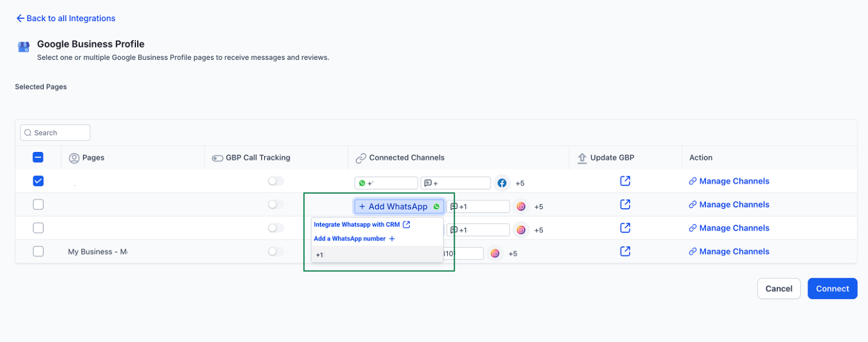Click the back arrow to all Integrations
The width and height of the screenshot is (868, 342).
point(21,19)
